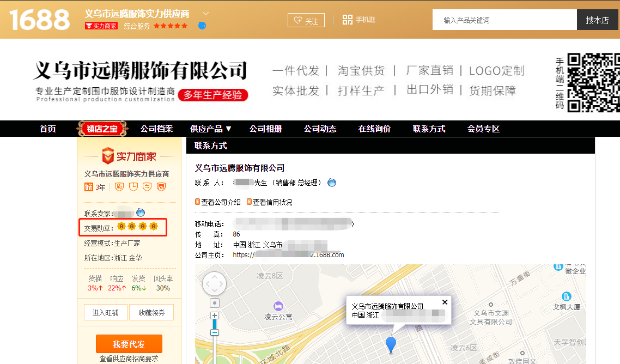The width and height of the screenshot is (620, 364).
Task: Click the 1688 logo
Action: click(39, 20)
